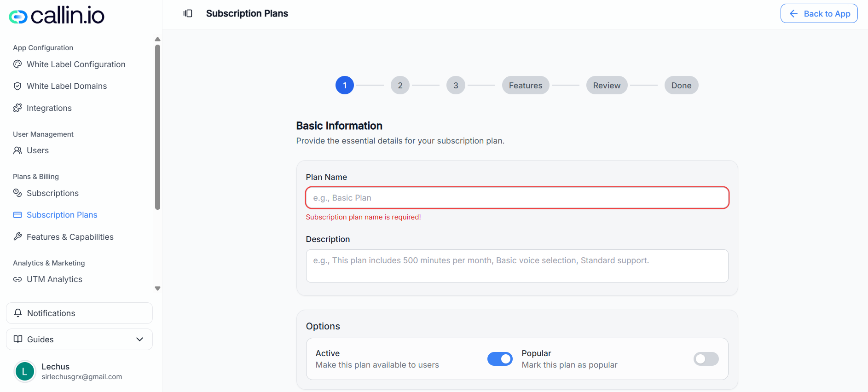Screen dimensions: 868x392
Task: Jump to step 2 in the progress indicator
Action: coord(399,85)
